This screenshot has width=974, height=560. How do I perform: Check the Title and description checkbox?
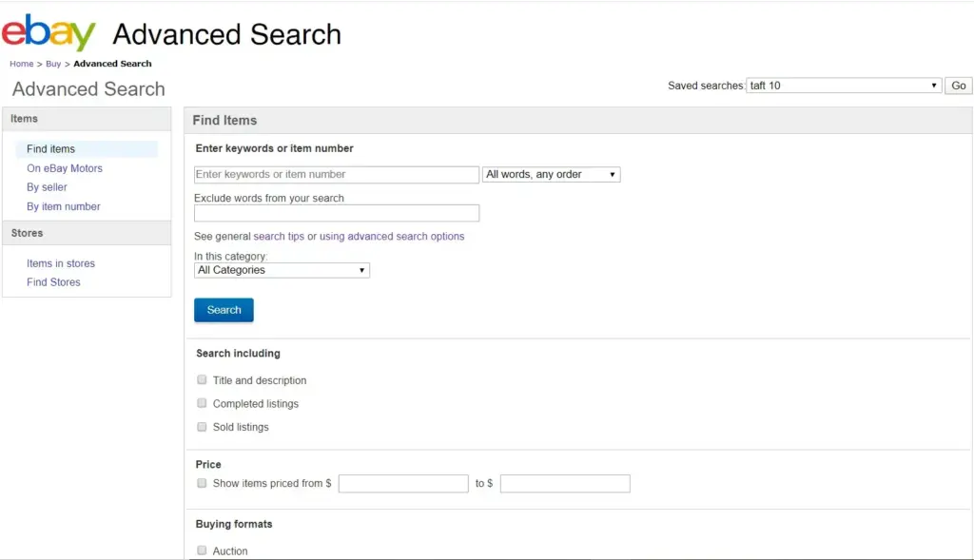click(202, 379)
